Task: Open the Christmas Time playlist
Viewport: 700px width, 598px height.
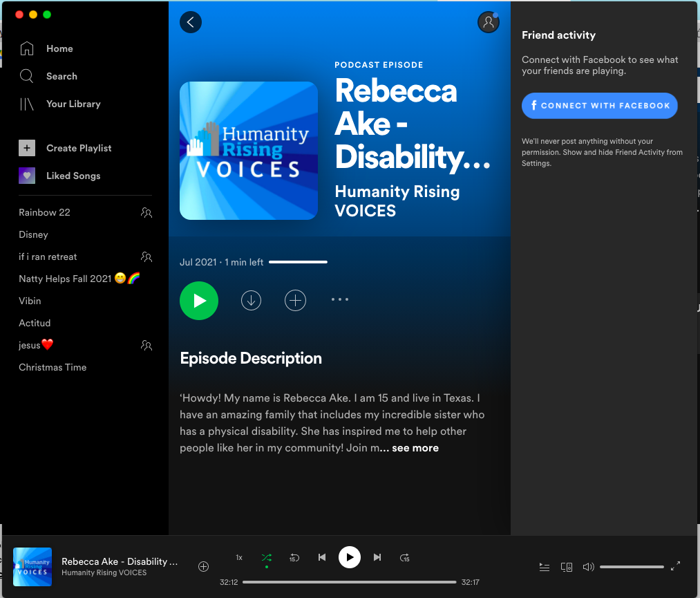Action: 53,367
